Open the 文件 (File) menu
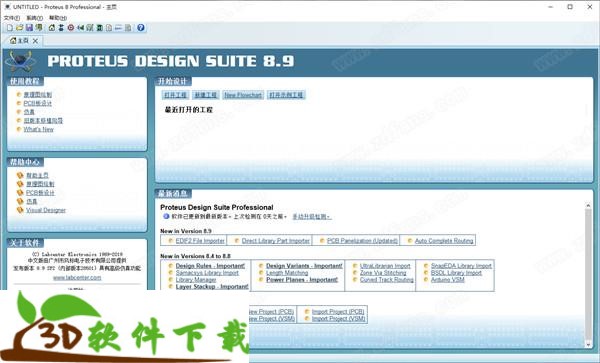600x363 pixels. (11, 18)
